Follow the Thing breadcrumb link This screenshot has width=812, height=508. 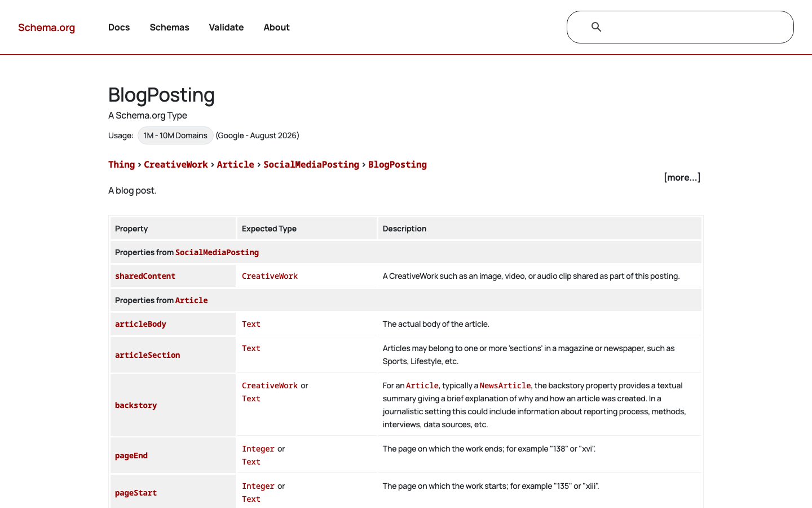point(122,164)
